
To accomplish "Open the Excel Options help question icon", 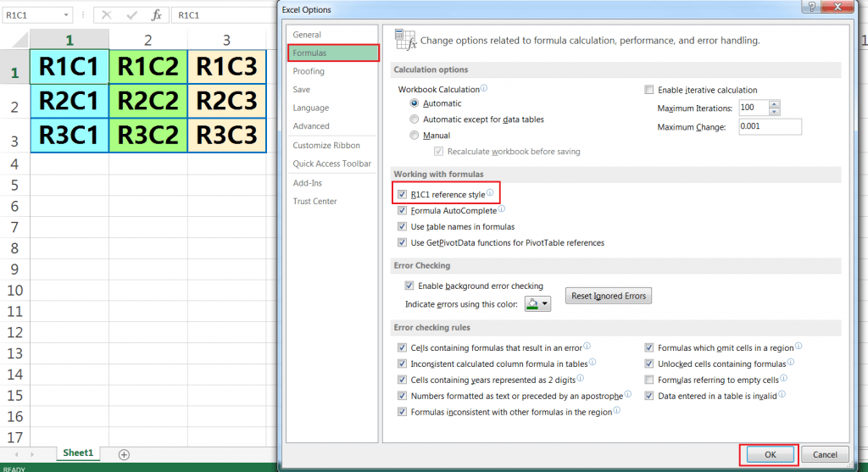I will point(811,7).
